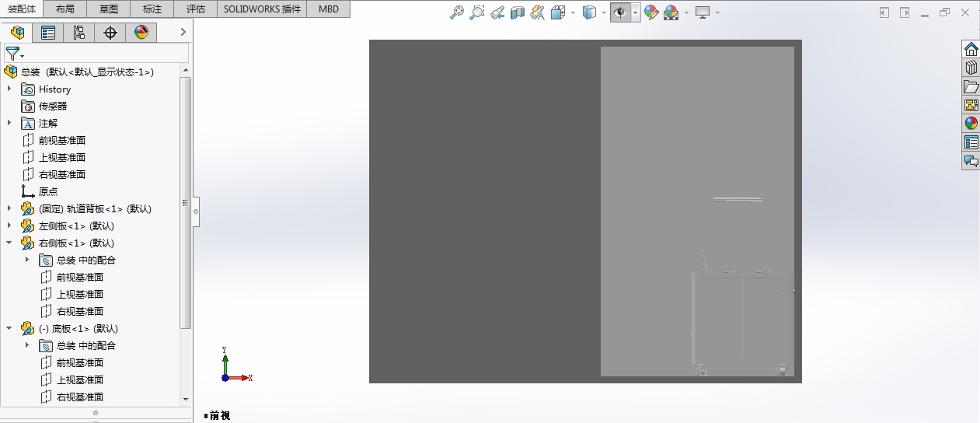This screenshot has width=980, height=423.
Task: Select 原点 origin item
Action: pos(48,191)
